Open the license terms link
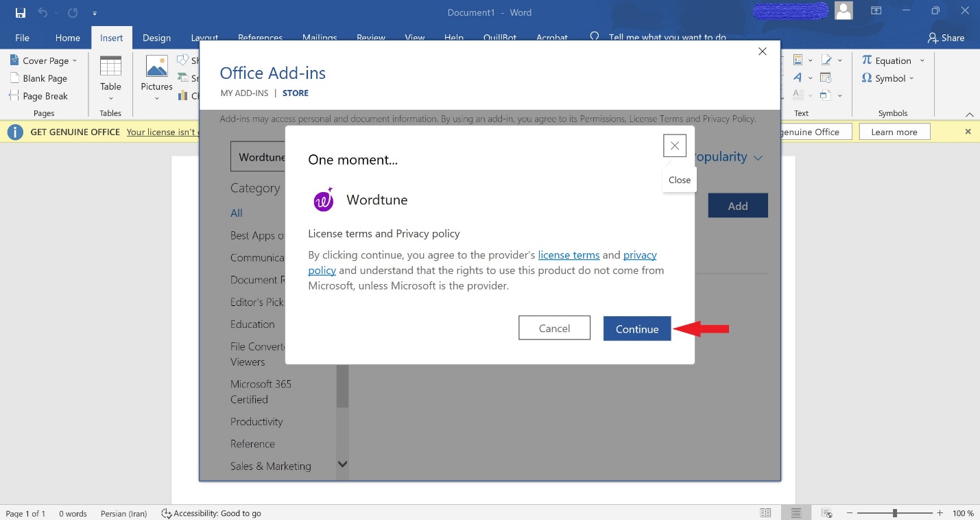This screenshot has width=980, height=520. coord(569,255)
